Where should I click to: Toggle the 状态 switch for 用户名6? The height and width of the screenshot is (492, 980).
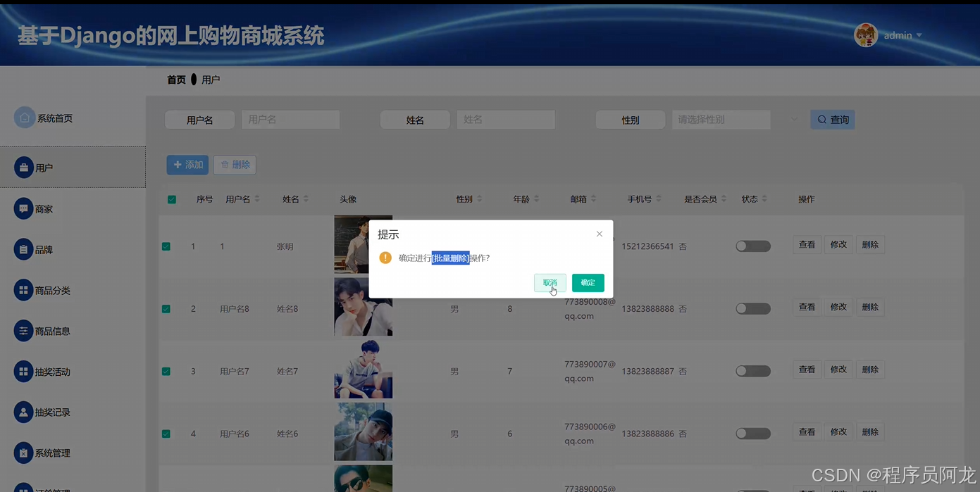point(753,434)
